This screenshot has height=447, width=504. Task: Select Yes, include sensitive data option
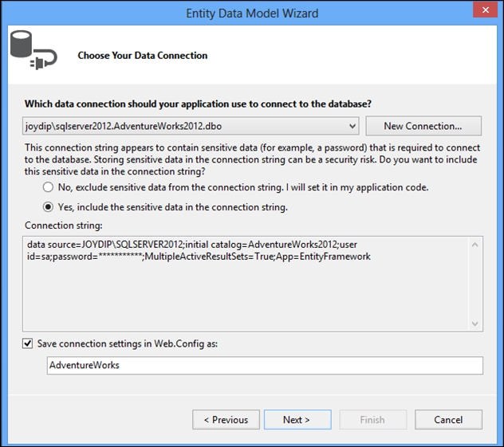48,207
